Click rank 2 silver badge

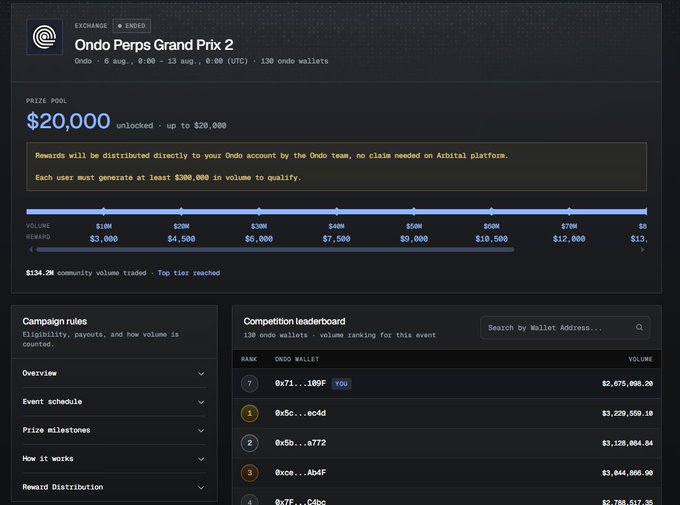[249, 443]
